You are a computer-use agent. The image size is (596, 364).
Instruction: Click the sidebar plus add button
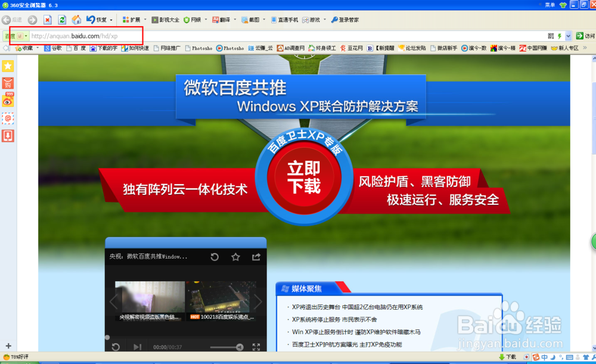point(8,346)
